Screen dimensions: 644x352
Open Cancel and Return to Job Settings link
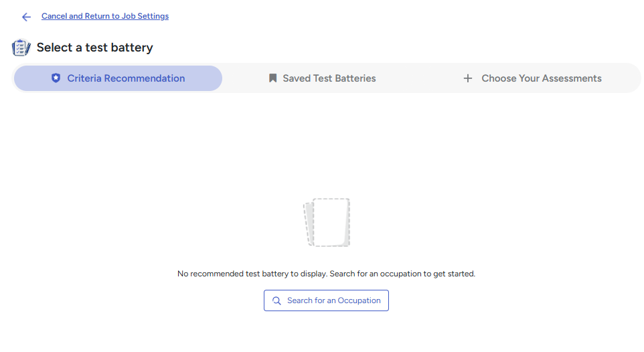(104, 16)
